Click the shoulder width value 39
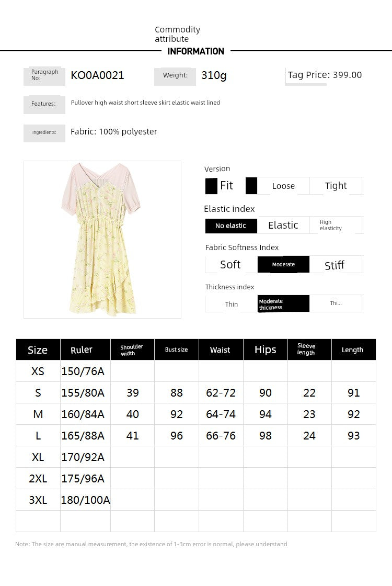 point(133,393)
